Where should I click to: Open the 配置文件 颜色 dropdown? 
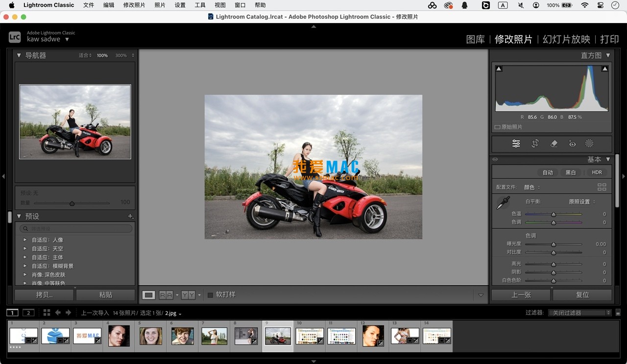(532, 187)
